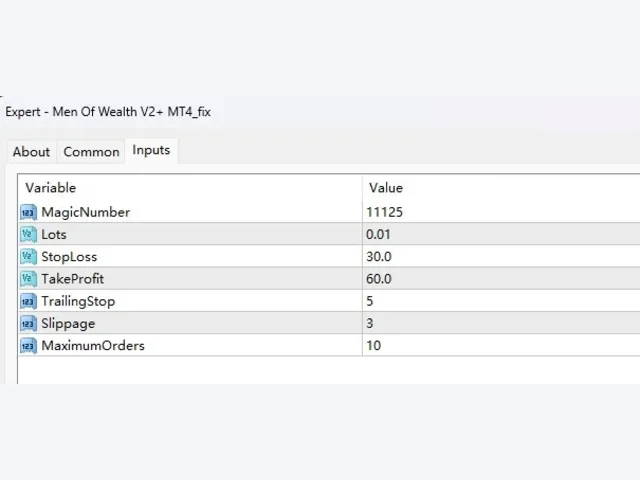Edit the MaximumOrders value 10
This screenshot has width=640, height=480.
click(373, 346)
